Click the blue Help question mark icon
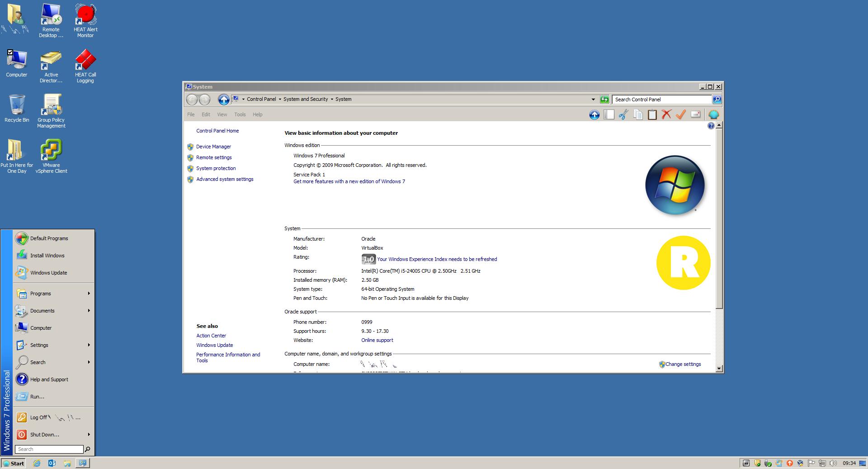 (711, 126)
